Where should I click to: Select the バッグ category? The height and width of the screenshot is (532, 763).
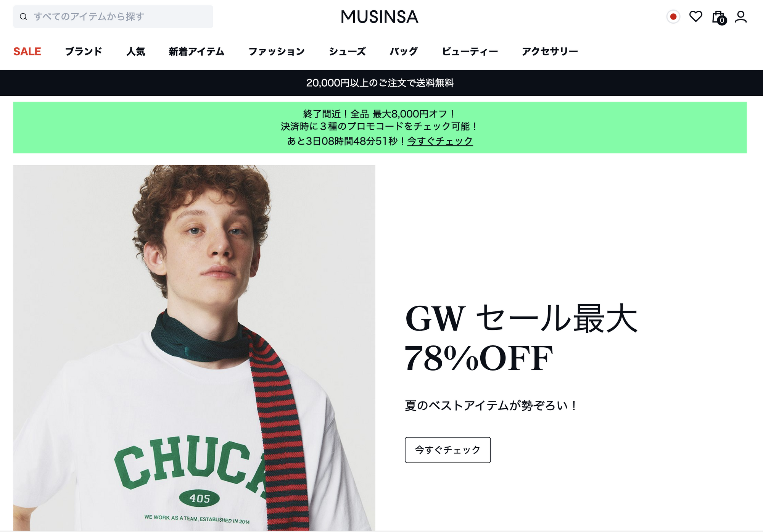click(404, 52)
